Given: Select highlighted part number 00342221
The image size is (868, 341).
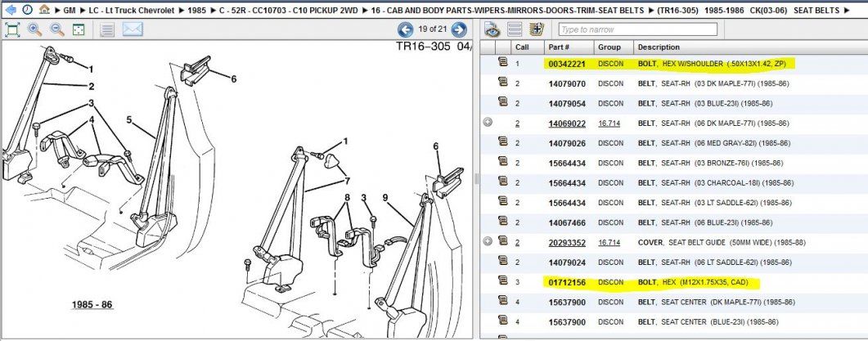Looking at the screenshot, I should [567, 64].
